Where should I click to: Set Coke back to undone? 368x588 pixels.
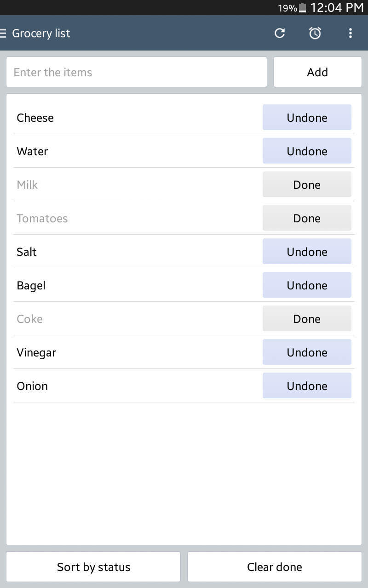click(x=307, y=319)
